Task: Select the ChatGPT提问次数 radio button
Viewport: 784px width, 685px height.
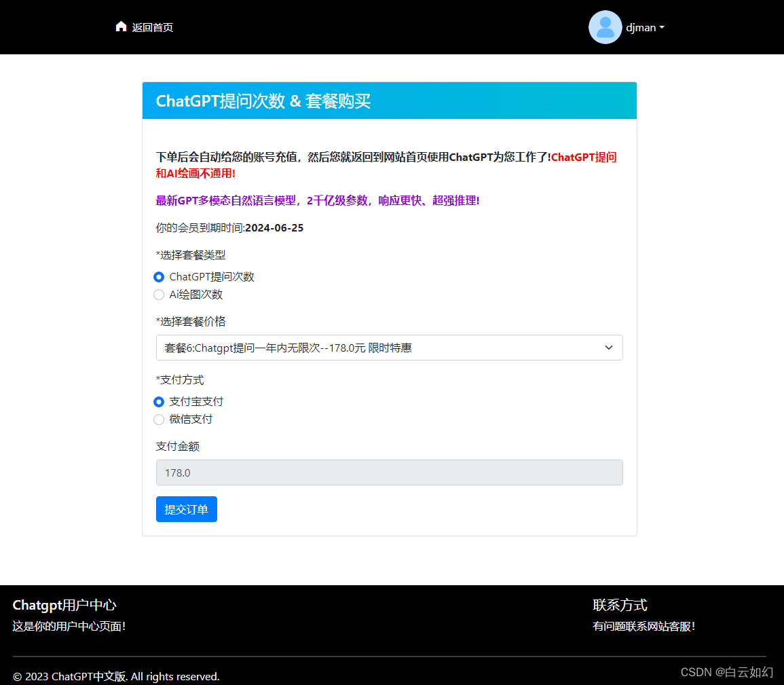Action: tap(159, 277)
